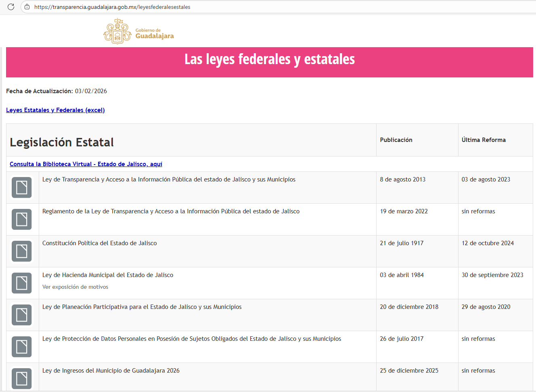Viewport: 536px width, 392px height.
Task: Click sin reformas in the Reglamento row
Action: point(478,211)
